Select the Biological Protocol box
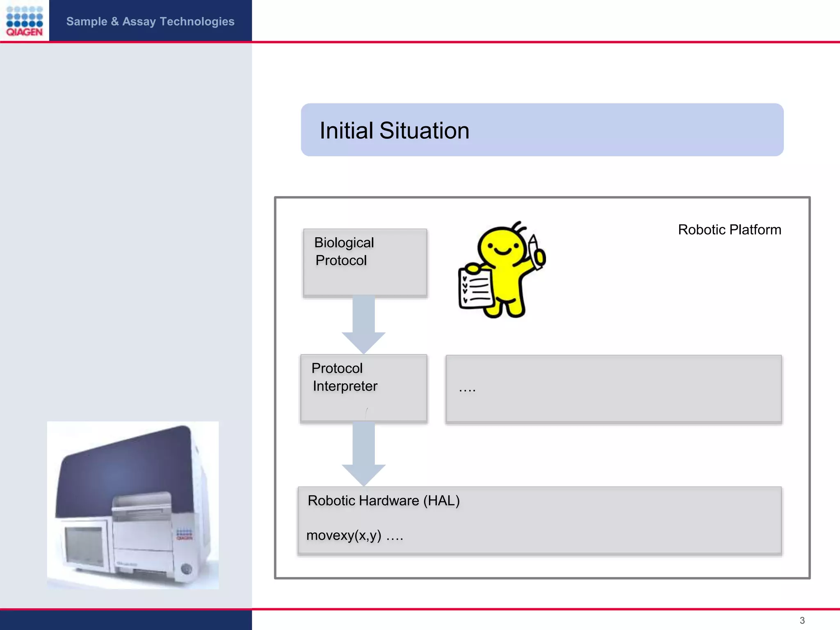This screenshot has width=840, height=630. click(x=365, y=262)
